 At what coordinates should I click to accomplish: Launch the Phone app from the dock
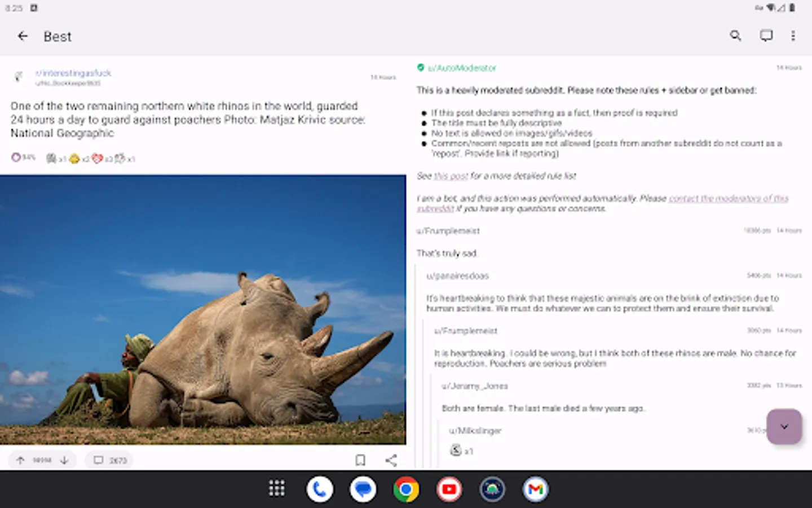pos(320,489)
